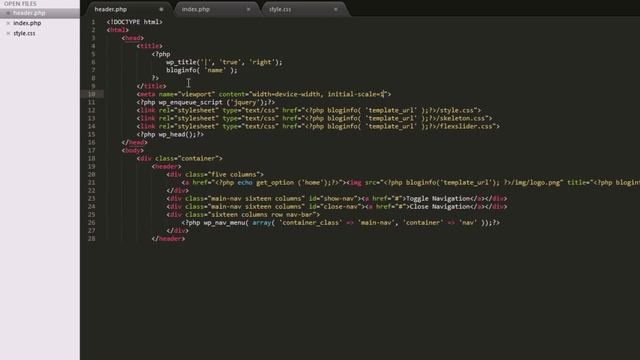Click the wp_nav_menu array line
This screenshot has width=640, height=360.
[341, 223]
